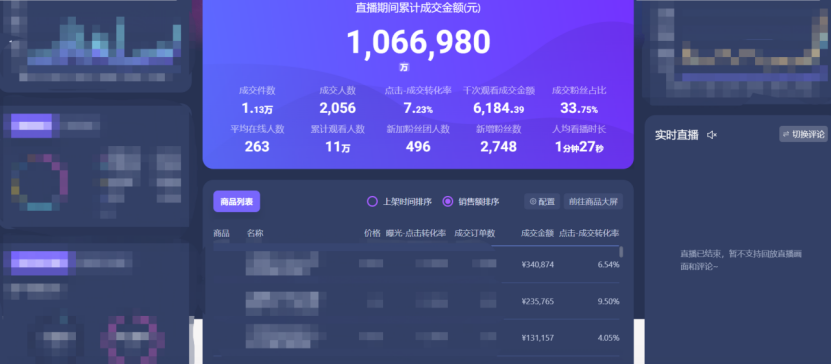Click the 成交粉丝占比 value 33.75%

[x=579, y=109]
